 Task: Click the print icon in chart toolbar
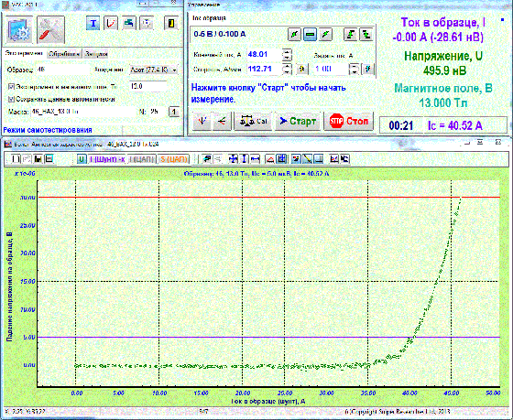(49, 159)
